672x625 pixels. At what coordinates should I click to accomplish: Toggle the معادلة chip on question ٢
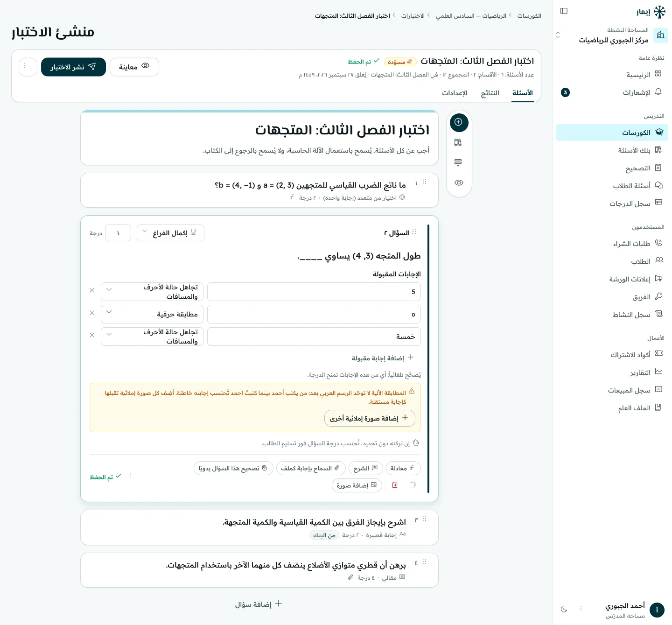tap(403, 468)
